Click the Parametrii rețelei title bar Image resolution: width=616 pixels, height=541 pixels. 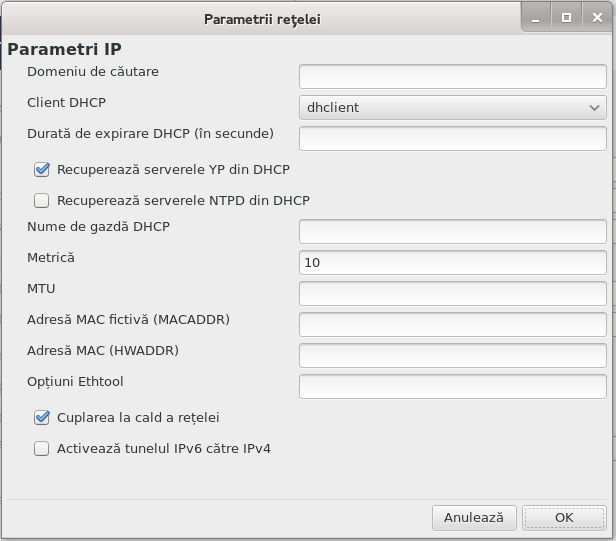[x=262, y=19]
